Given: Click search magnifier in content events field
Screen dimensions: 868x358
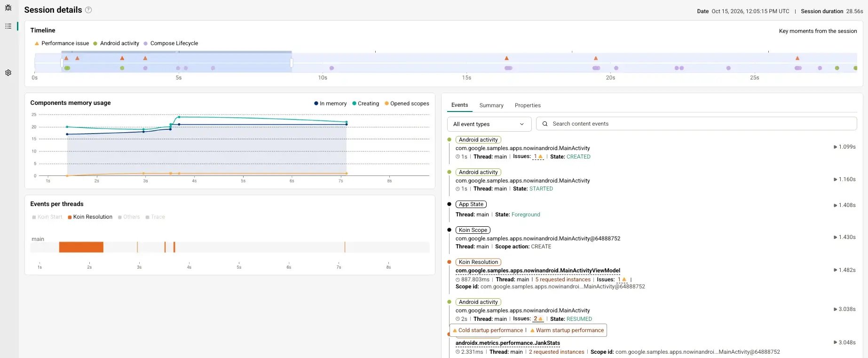Looking at the screenshot, I should pos(545,124).
